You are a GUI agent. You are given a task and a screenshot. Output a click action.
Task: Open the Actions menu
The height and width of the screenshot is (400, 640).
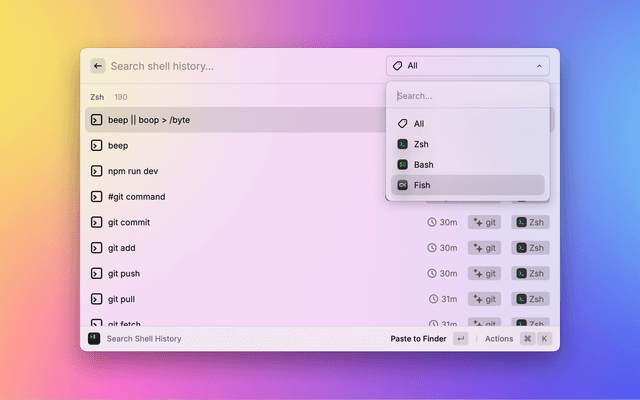(499, 339)
